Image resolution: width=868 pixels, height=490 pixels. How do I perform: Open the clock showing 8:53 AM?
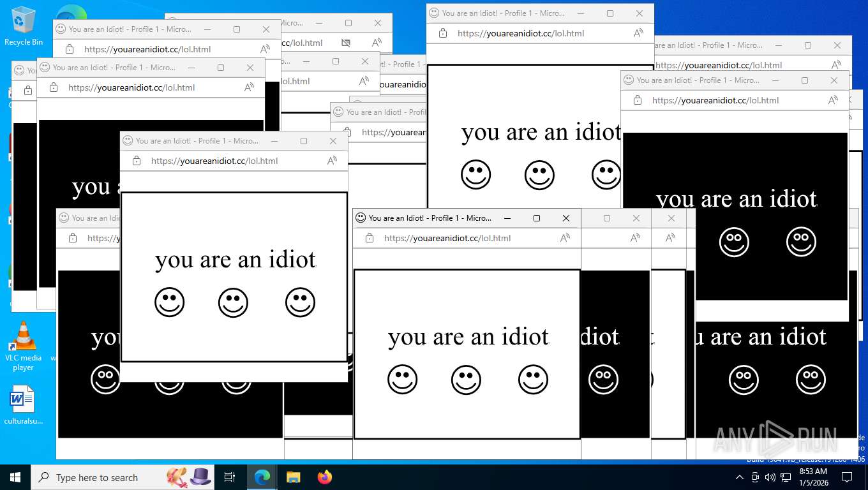click(813, 477)
